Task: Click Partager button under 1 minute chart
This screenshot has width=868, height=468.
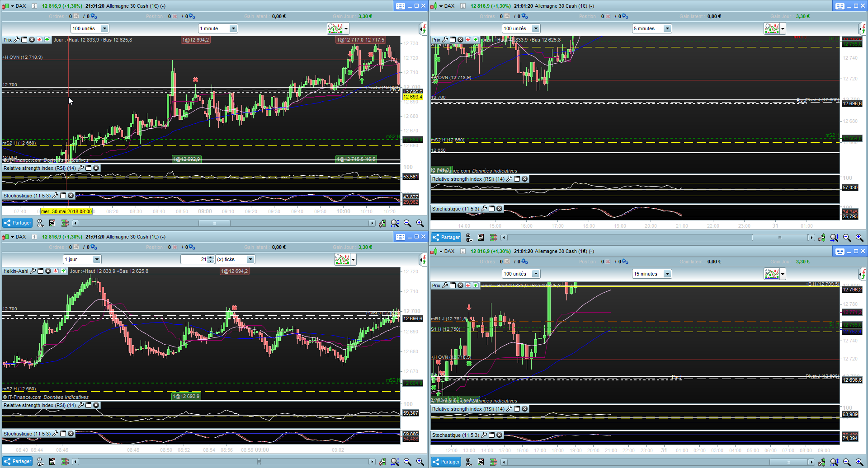Action: pos(17,223)
